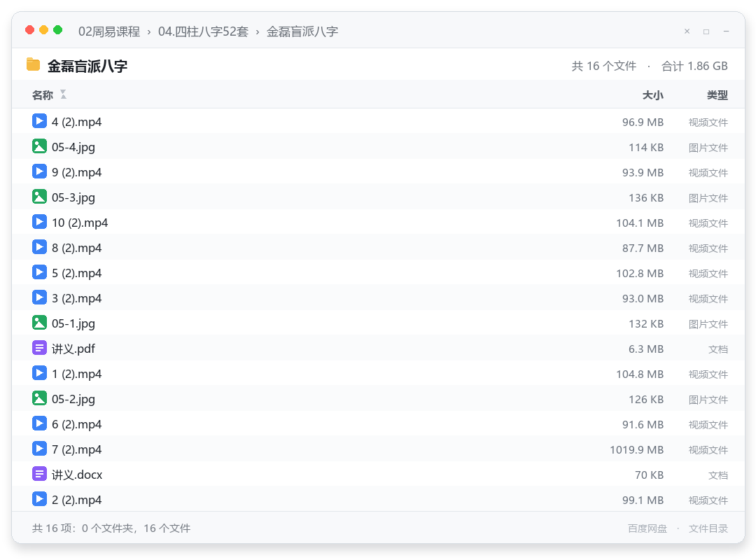Click the 1019.9 MB size value
Image resolution: width=756 pixels, height=560 pixels.
coord(636,450)
